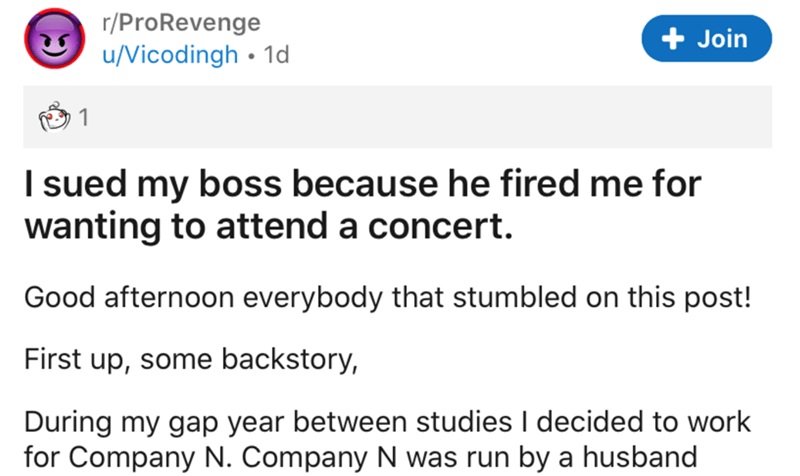Click the 1d post timestamp

click(277, 55)
